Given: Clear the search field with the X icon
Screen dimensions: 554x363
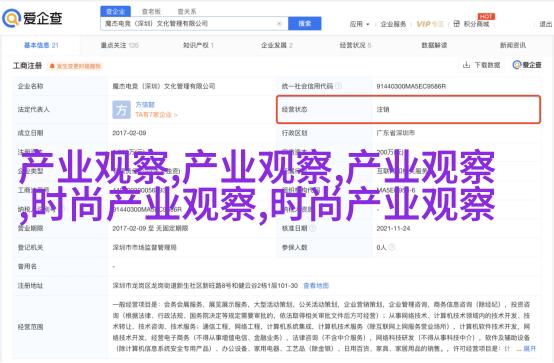Looking at the screenshot, I should pos(279,24).
